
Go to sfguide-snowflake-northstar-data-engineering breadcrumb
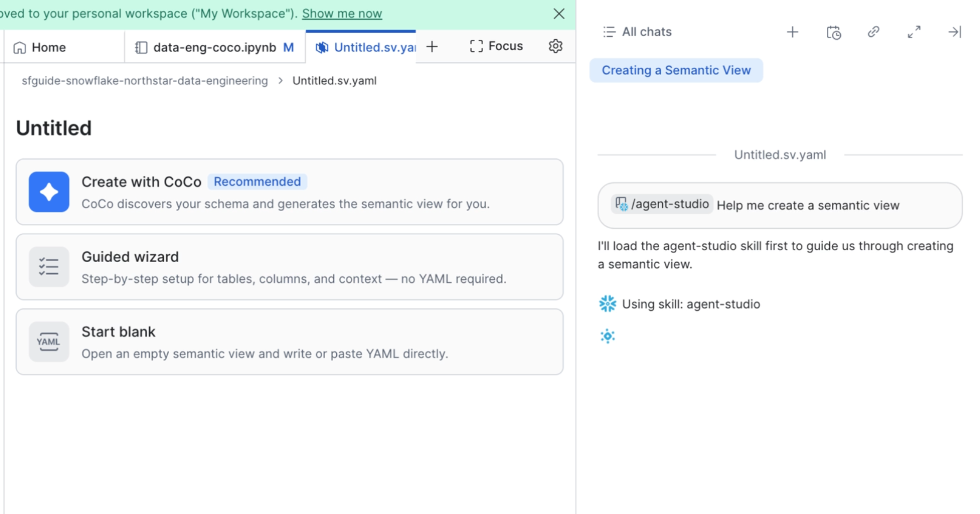click(145, 81)
